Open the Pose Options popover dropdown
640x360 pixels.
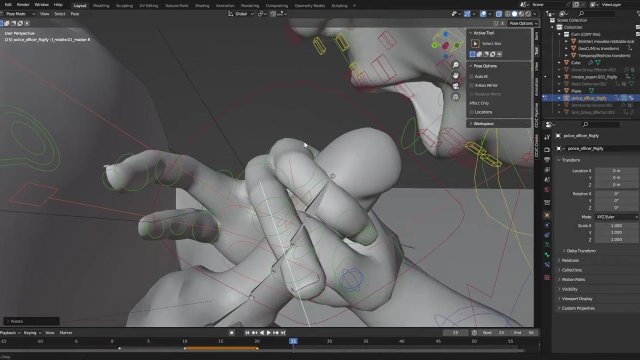pyautogui.click(x=523, y=23)
